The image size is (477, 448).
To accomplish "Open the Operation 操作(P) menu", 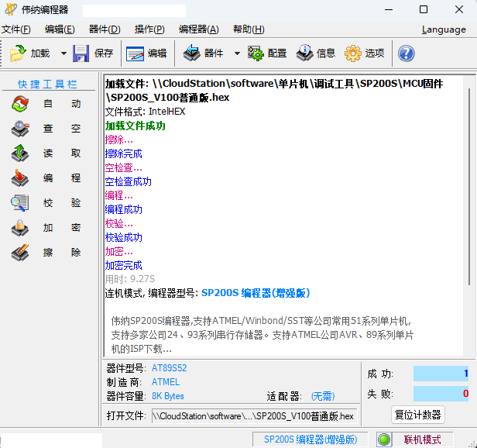I will click(149, 29).
